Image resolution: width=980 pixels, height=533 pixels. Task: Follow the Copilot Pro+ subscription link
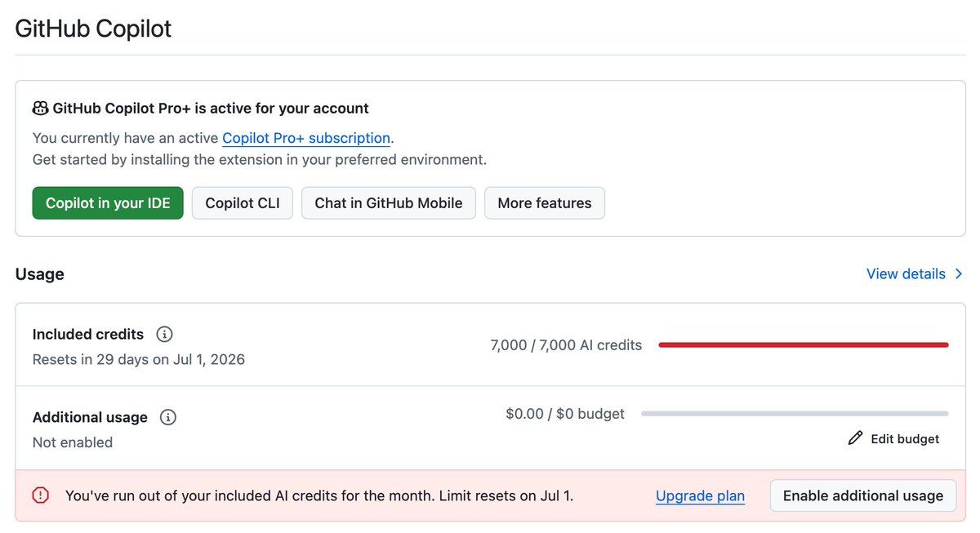point(306,138)
